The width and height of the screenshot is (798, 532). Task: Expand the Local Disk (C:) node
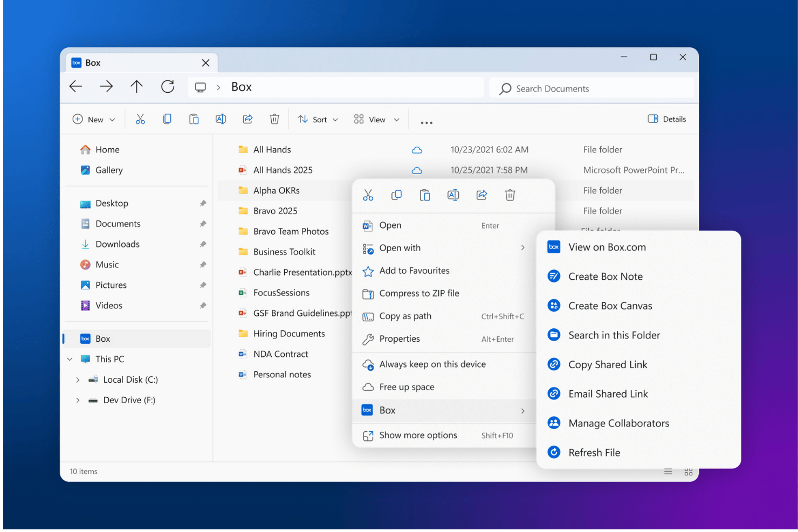78,380
